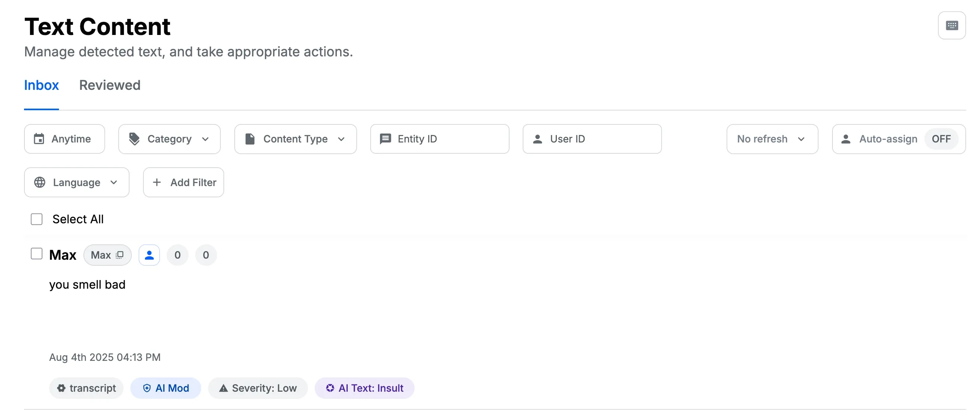Image resolution: width=980 pixels, height=418 pixels.
Task: Copy the Max entity ID with the copy icon
Action: tap(119, 255)
